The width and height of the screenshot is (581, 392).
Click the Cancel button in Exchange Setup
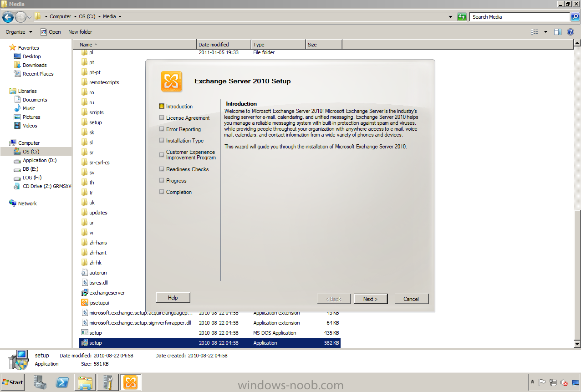point(411,299)
